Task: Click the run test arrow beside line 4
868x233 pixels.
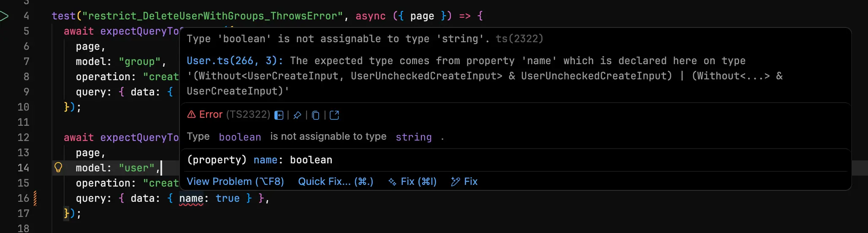Action: point(4,16)
